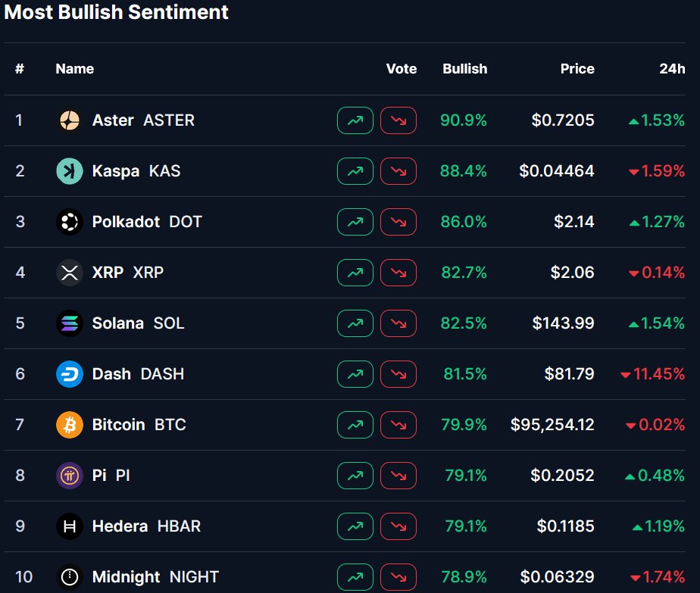Click the XRP coin logo icon
This screenshot has height=593, width=700.
click(70, 273)
